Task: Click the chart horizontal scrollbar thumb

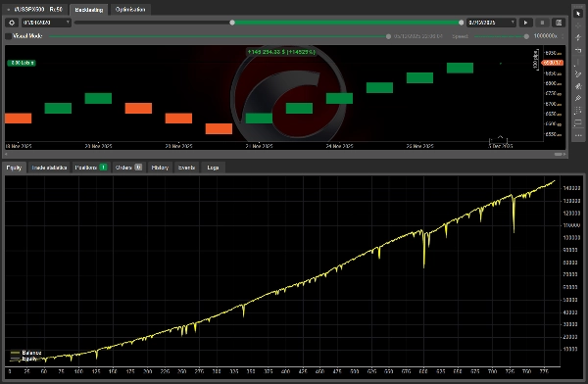Action: click(x=559, y=154)
